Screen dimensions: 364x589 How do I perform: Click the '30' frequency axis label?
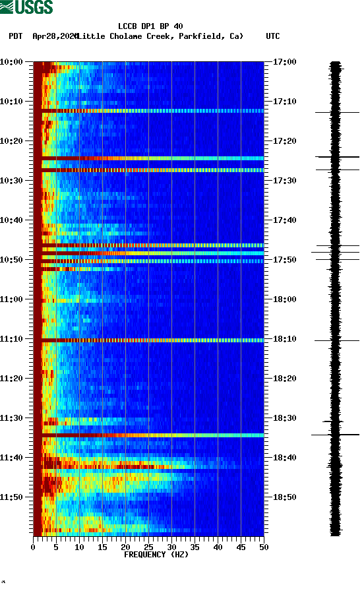pos(171,547)
